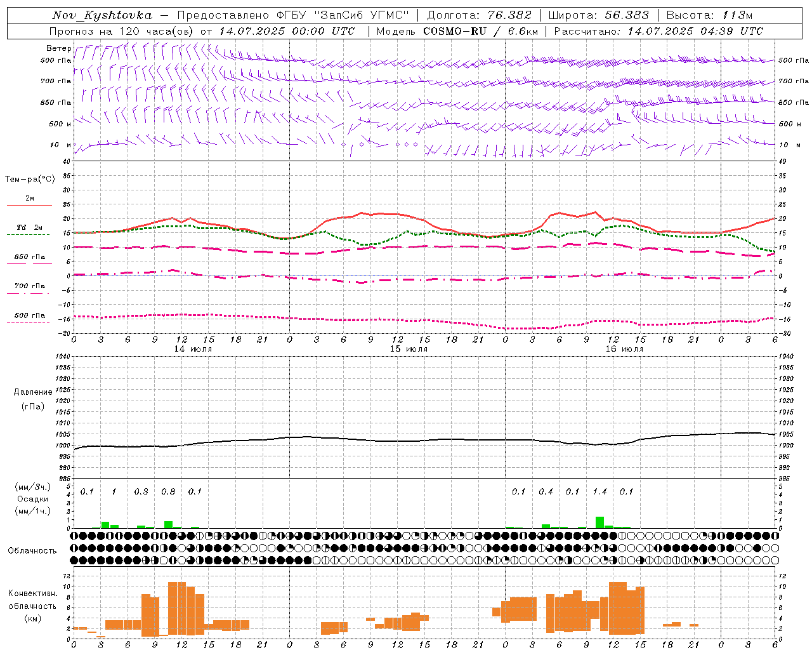Click the model label COSMO-RU / 6.6км
812x650 pixels.
click(480, 31)
